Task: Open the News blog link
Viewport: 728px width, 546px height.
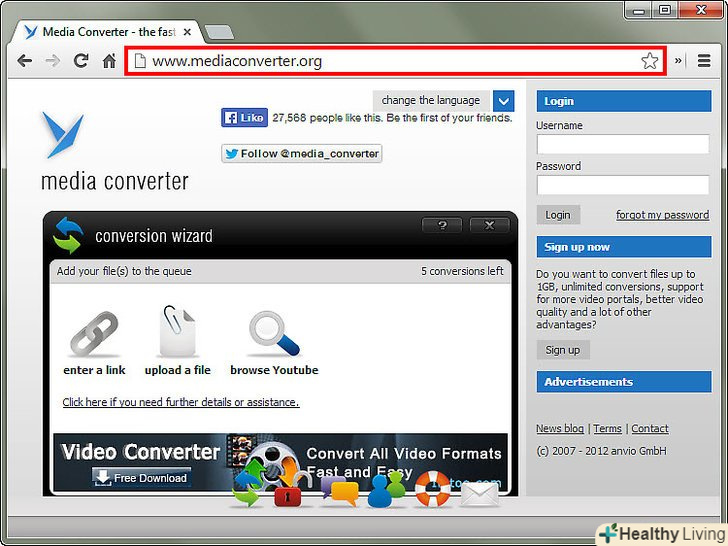Action: [x=560, y=429]
